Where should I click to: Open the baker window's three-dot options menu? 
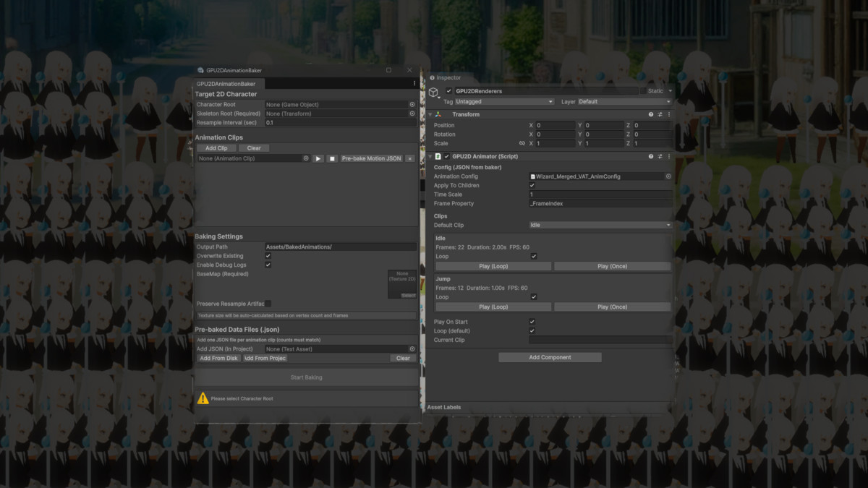click(414, 84)
